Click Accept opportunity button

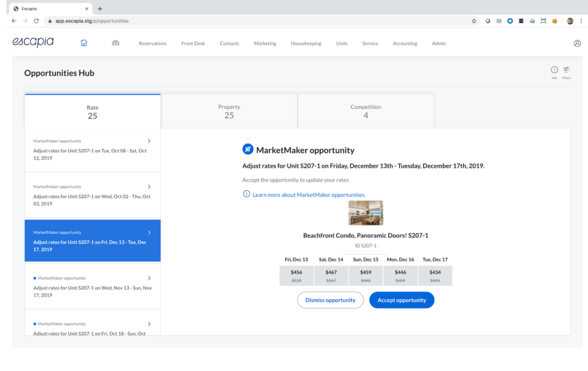[402, 300]
